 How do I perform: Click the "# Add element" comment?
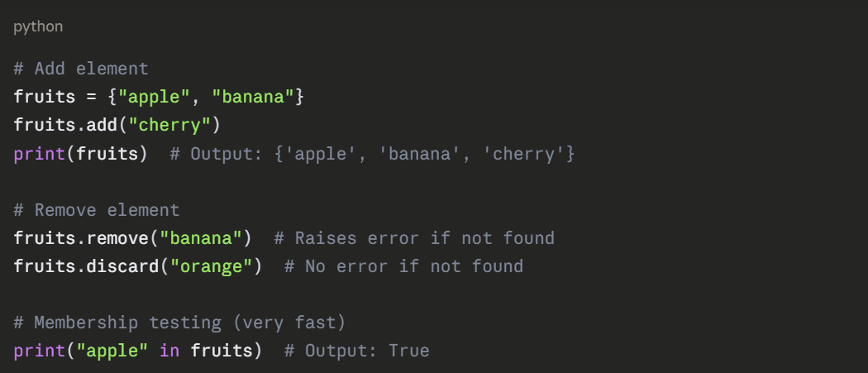pyautogui.click(x=81, y=69)
